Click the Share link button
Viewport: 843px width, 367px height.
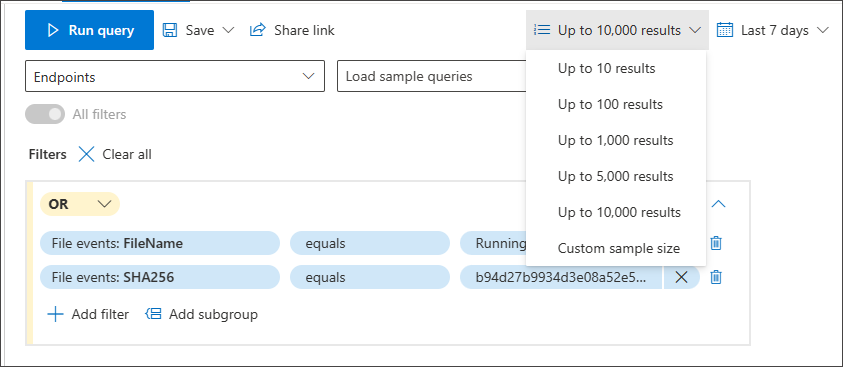click(292, 30)
